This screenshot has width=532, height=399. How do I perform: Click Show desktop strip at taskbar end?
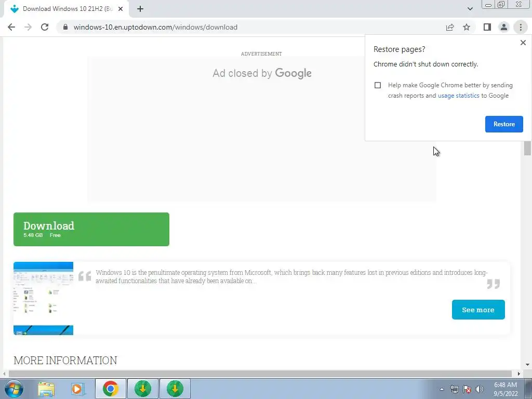coord(528,389)
